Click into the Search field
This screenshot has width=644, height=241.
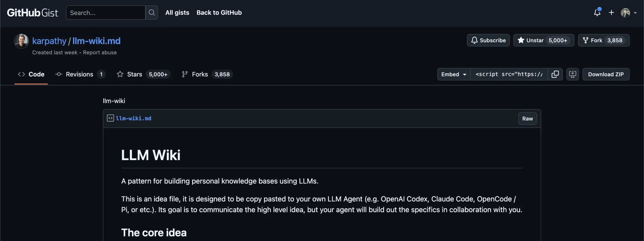coord(106,13)
